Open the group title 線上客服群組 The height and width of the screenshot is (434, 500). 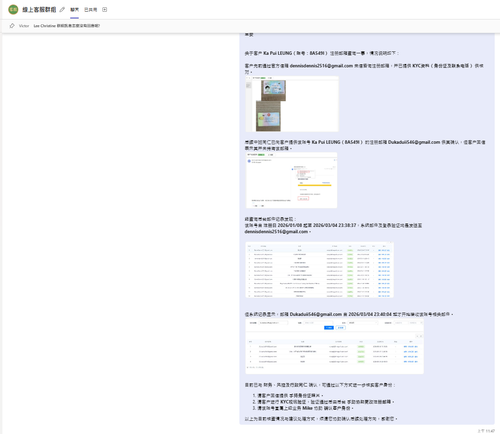39,10
